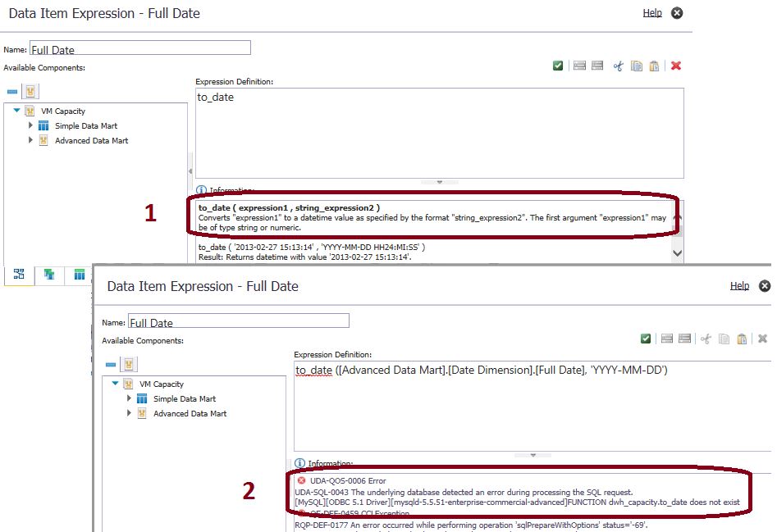Screen dimensions: 777x532
Task: Click the gray Delete X in lower dialog
Action: 762,339
